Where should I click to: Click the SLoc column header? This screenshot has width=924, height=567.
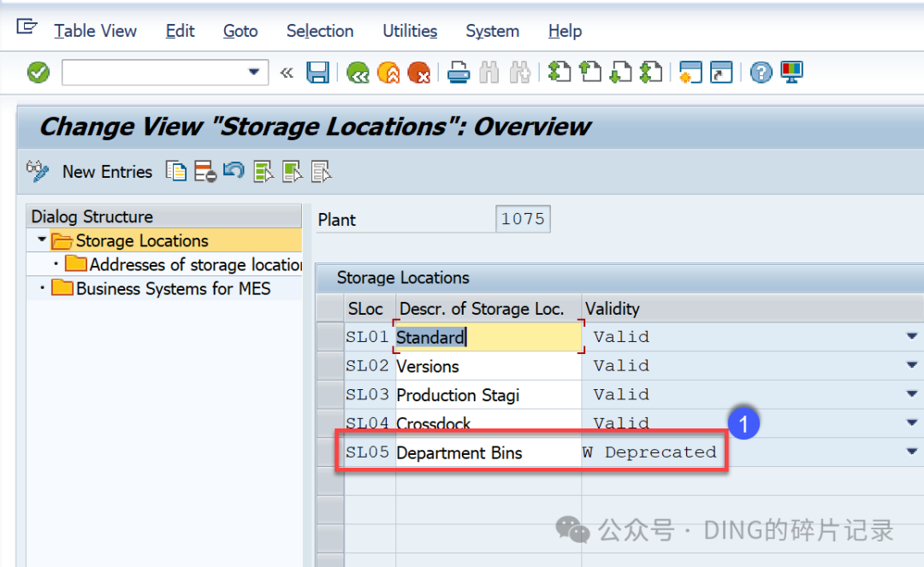370,309
